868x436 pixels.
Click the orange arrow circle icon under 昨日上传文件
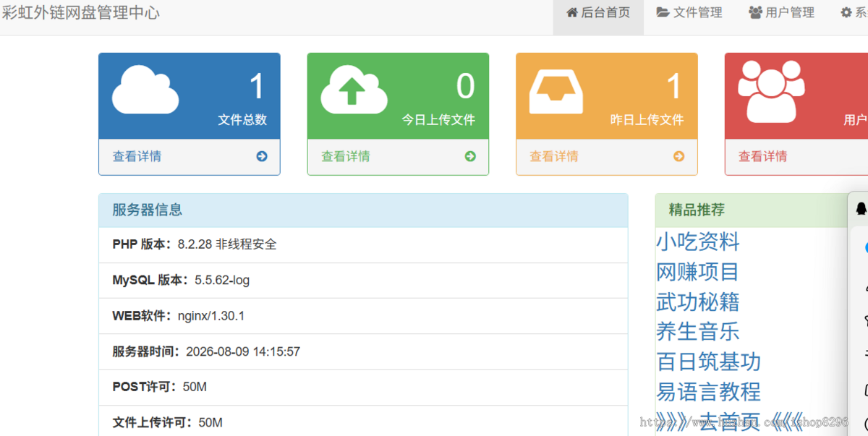678,156
